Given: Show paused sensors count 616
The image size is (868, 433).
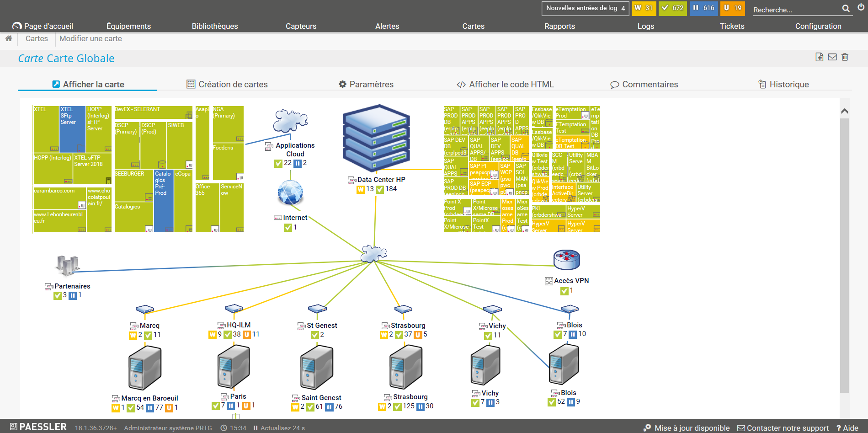Looking at the screenshot, I should [703, 8].
